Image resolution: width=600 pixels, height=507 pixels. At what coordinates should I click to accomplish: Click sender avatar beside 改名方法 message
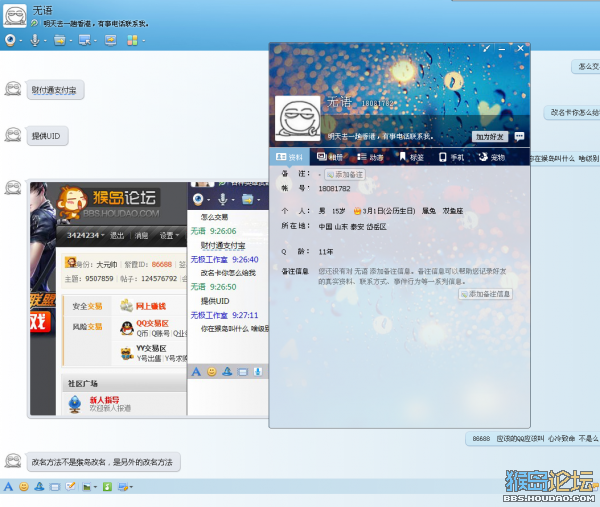13,460
